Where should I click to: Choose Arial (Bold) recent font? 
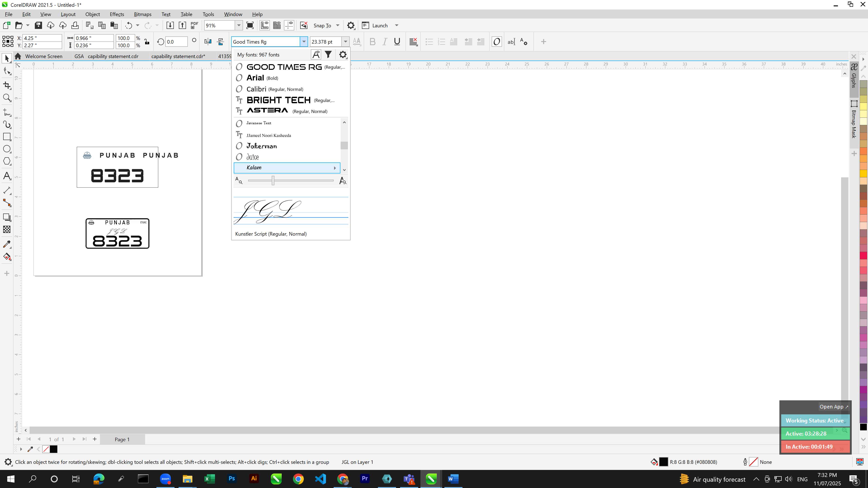291,78
